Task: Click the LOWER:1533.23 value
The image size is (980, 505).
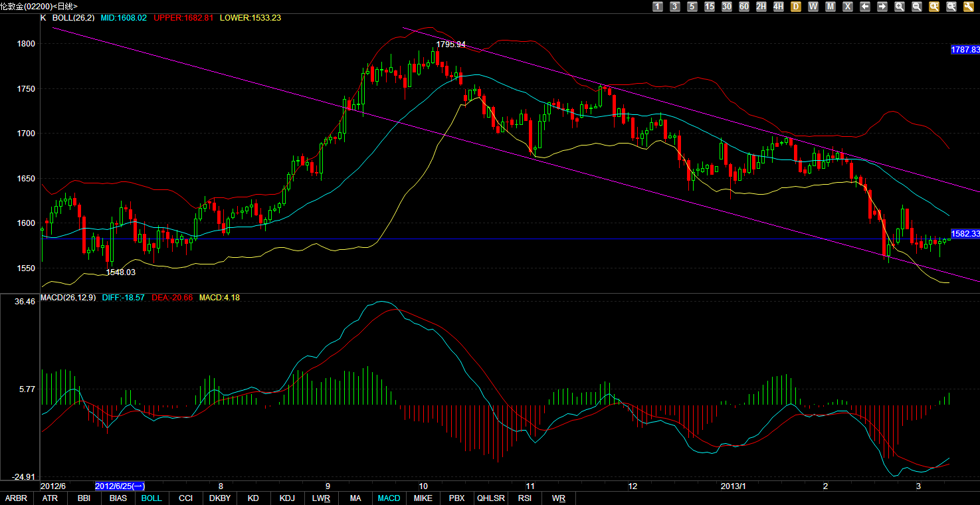Action: [250, 18]
